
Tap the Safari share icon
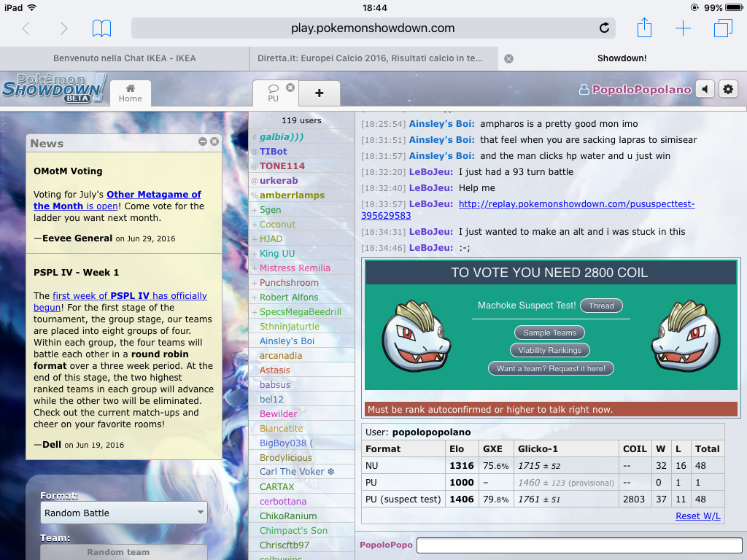[644, 28]
